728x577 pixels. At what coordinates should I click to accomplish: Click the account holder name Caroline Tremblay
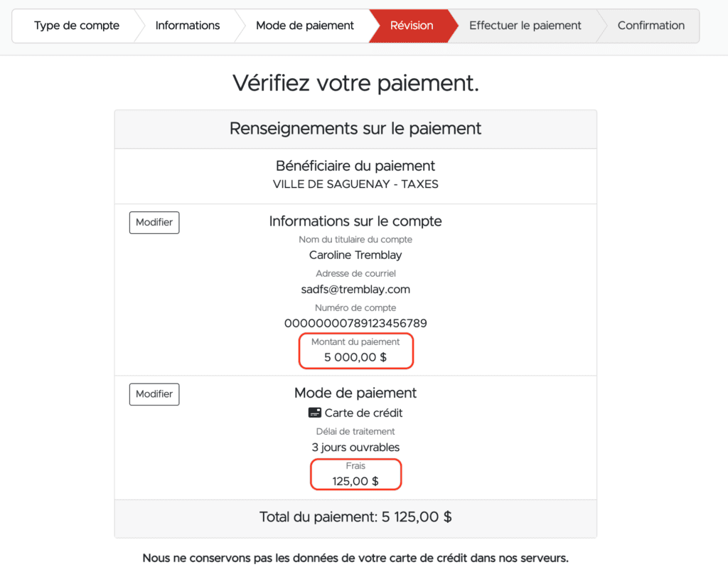coord(355,255)
